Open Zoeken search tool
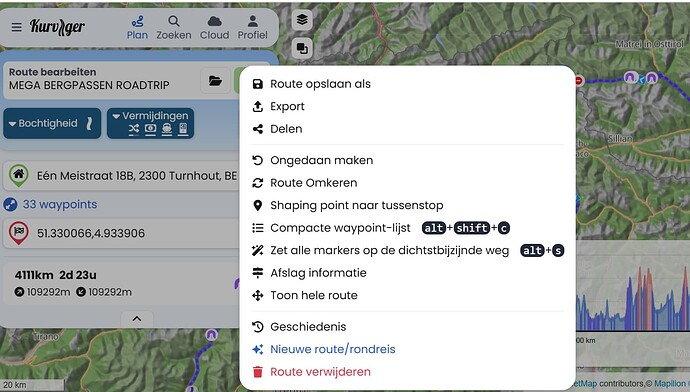The width and height of the screenshot is (690, 392). pos(174,28)
